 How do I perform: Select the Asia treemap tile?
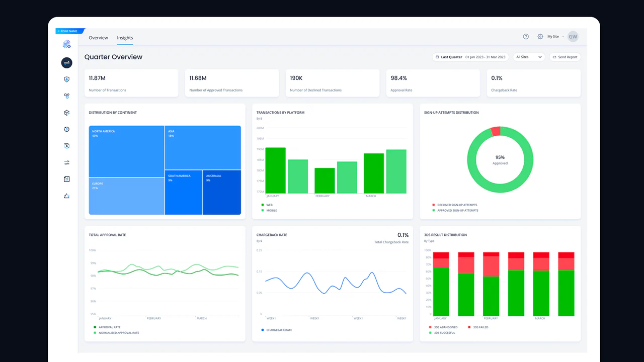coord(203,148)
